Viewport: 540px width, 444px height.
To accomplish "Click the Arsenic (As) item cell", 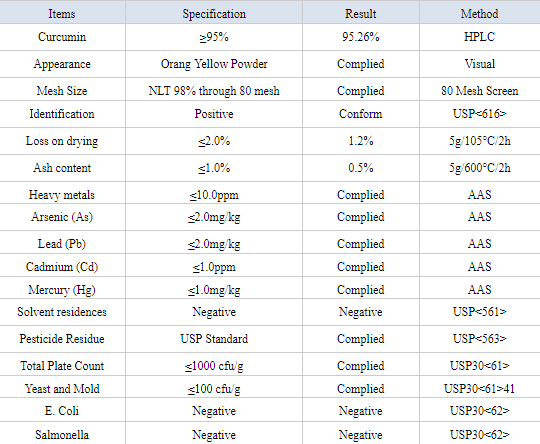I will pos(62,217).
